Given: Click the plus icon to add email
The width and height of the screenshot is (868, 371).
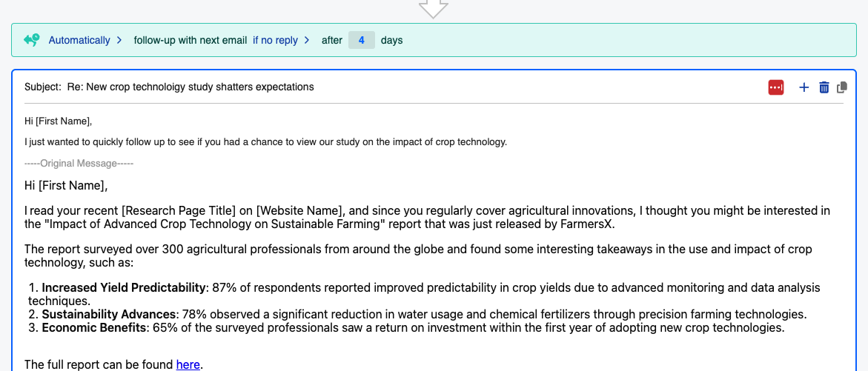Looking at the screenshot, I should coord(804,87).
